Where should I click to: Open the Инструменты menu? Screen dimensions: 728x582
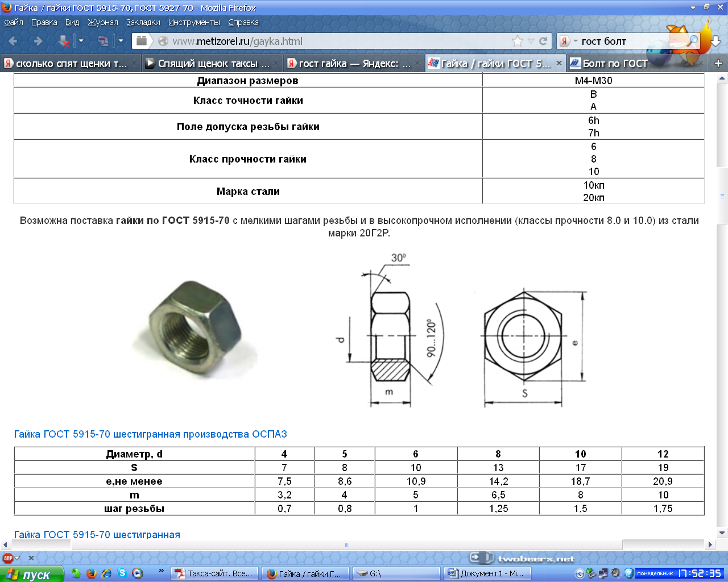point(194,22)
